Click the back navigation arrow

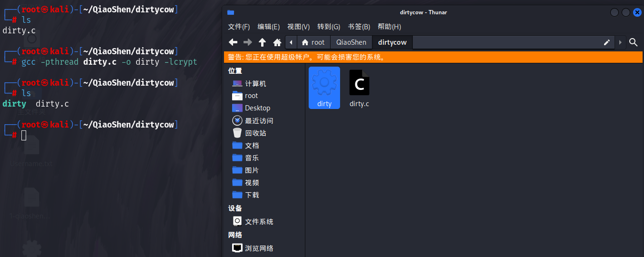233,42
